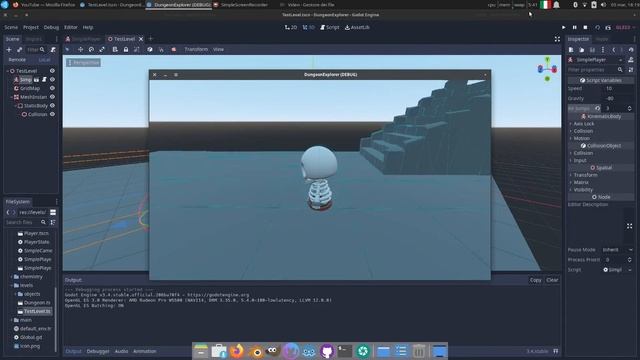Open Pause Mode Inherit dropdown

618,250
